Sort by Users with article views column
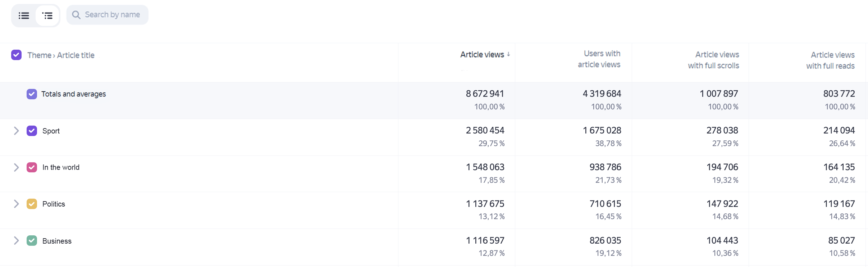868x267 pixels. (599, 59)
